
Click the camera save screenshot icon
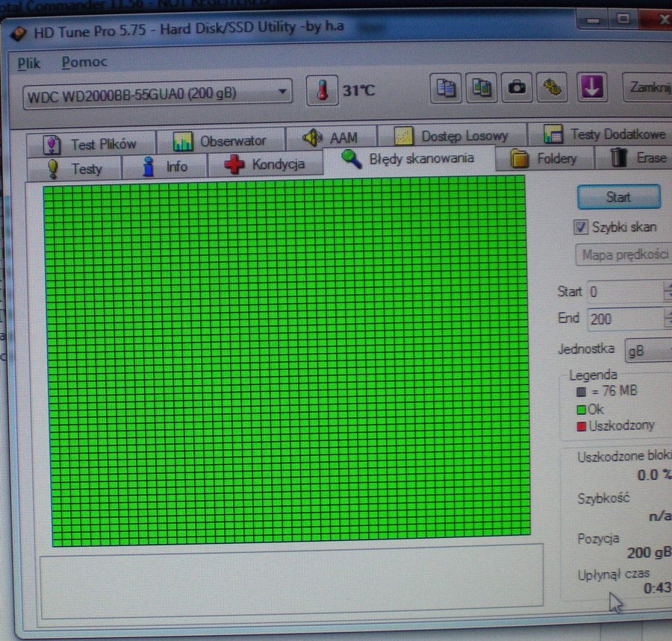516,87
